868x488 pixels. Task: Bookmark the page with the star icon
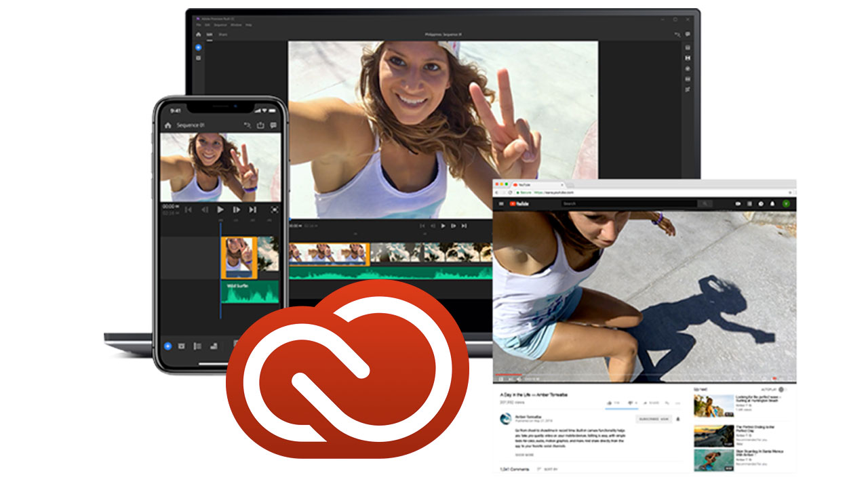pos(790,192)
